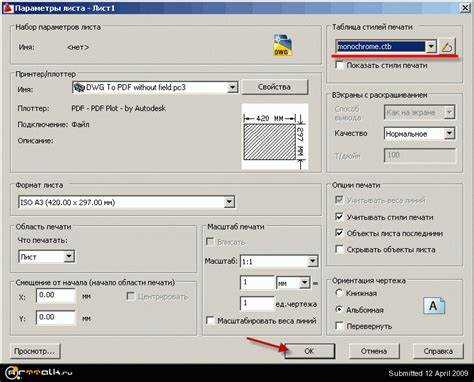
Task: Click the text 'PDF - PDF Plot - by Autodesk'
Action: 118,108
